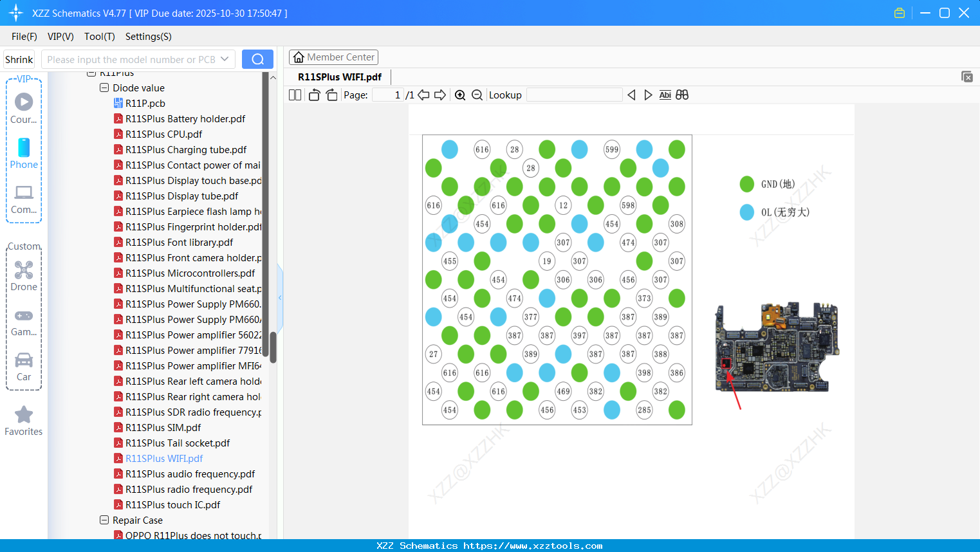This screenshot has height=552, width=980.
Task: Click the pad labeled 12
Action: [x=563, y=205]
